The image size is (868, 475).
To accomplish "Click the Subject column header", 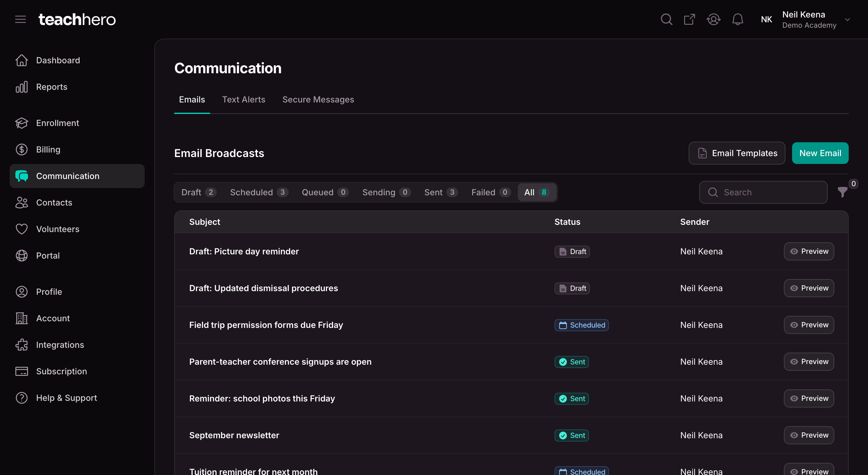I will [205, 222].
